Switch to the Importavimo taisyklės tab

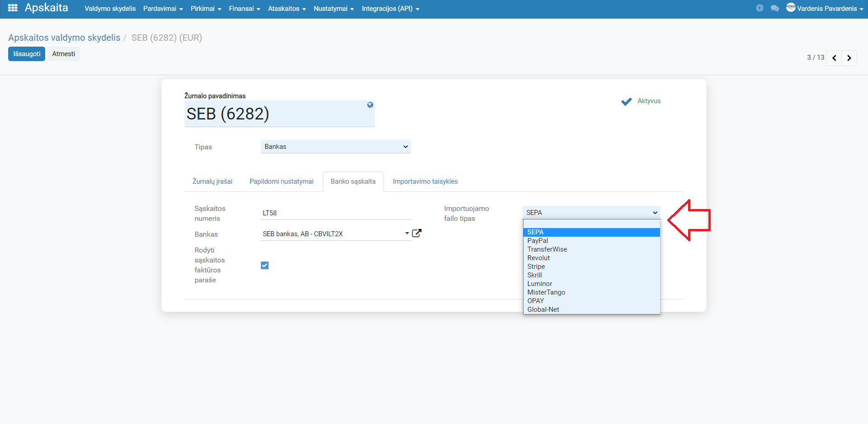click(x=425, y=181)
